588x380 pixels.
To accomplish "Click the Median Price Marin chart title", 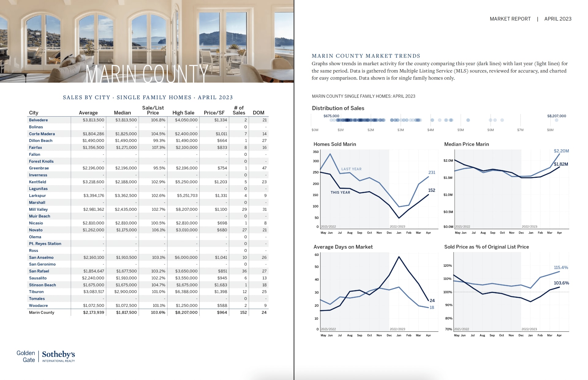I will pyautogui.click(x=466, y=144).
